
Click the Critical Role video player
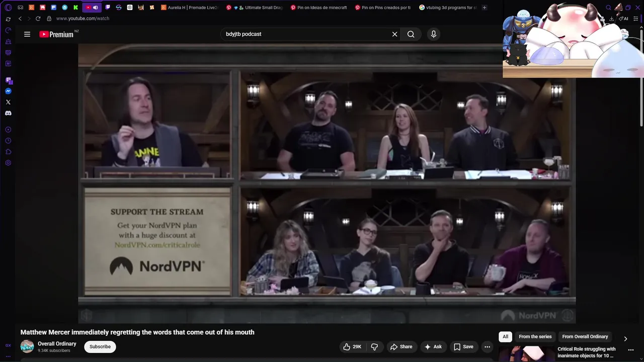pos(327,184)
